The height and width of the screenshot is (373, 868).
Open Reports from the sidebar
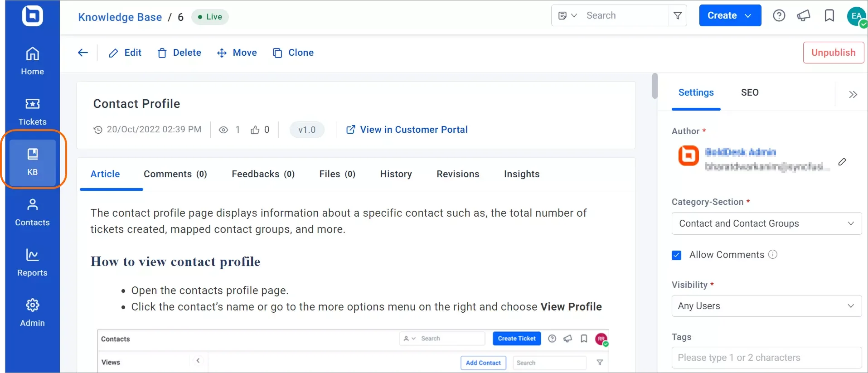pyautogui.click(x=32, y=262)
